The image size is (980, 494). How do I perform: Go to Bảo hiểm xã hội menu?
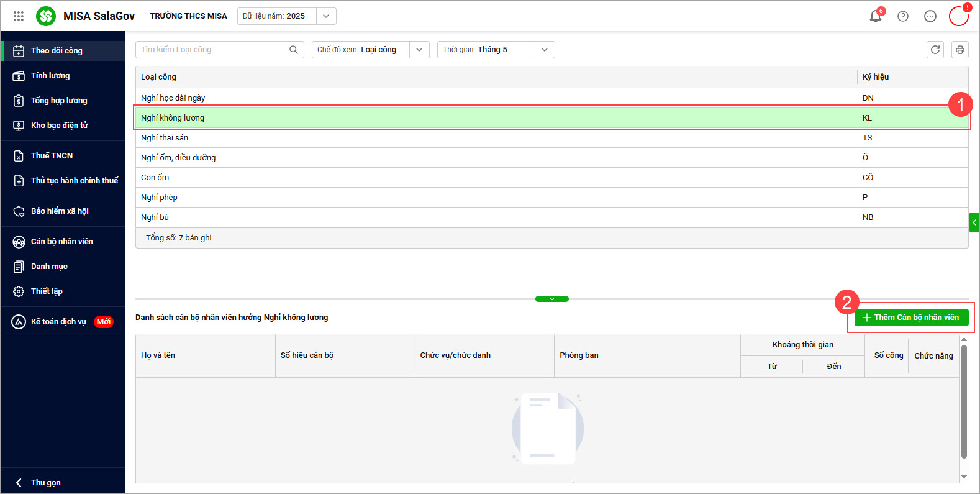(x=60, y=211)
